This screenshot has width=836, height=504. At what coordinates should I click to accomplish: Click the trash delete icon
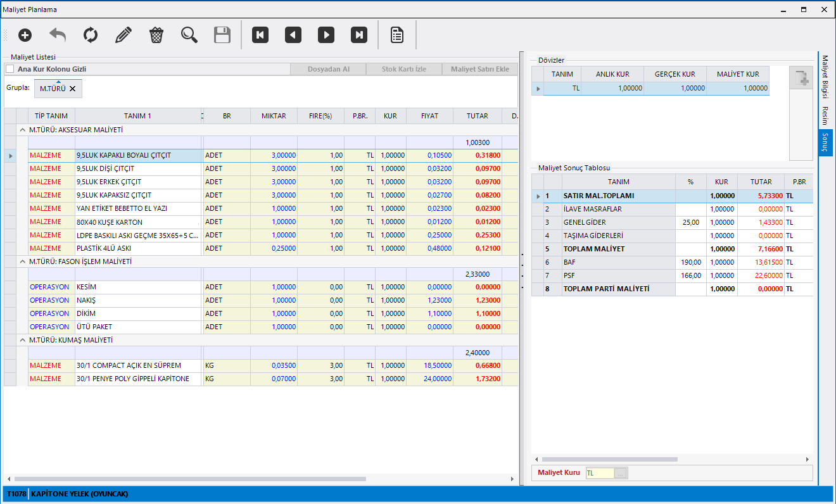(x=156, y=35)
